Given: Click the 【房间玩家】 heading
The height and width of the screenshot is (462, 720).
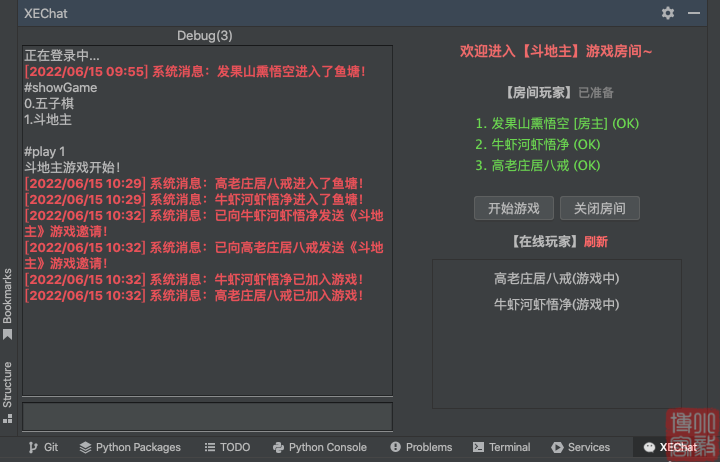Looking at the screenshot, I should (x=539, y=93).
